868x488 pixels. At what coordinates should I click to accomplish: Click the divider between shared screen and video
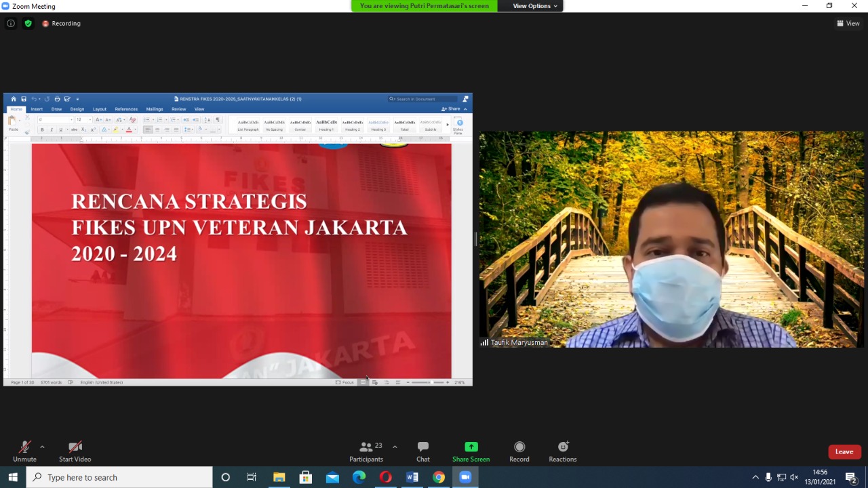(475, 239)
